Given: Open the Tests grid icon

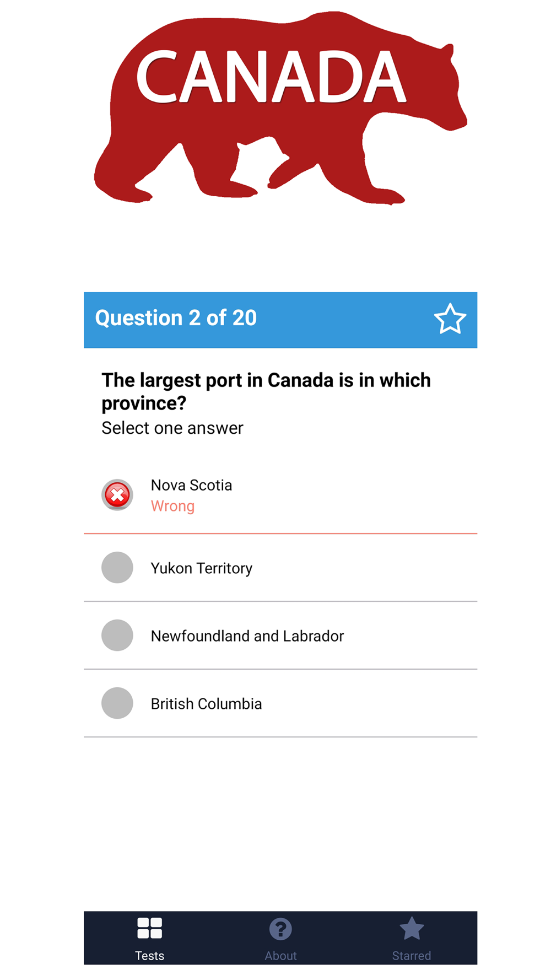Looking at the screenshot, I should pyautogui.click(x=149, y=928).
